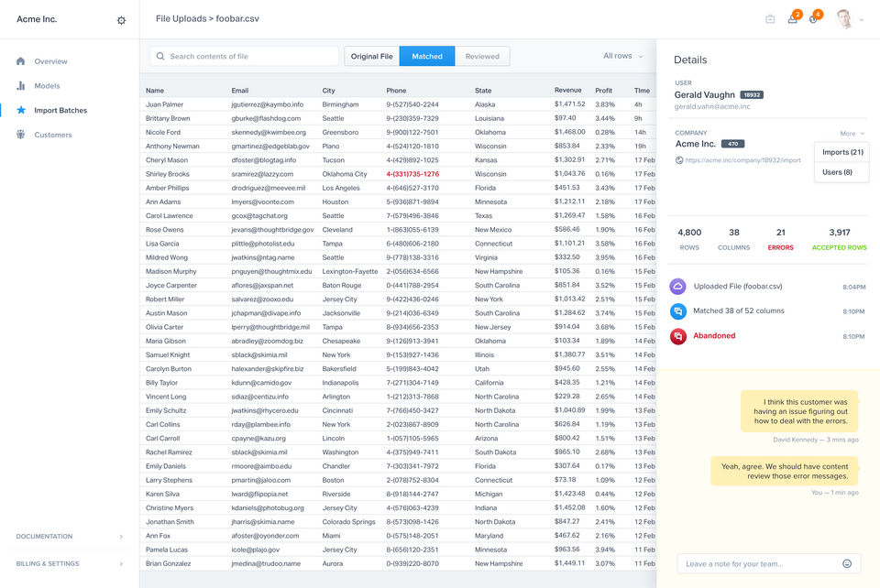Click Lexington-Fayette city cell
880x588 pixels.
coord(349,271)
